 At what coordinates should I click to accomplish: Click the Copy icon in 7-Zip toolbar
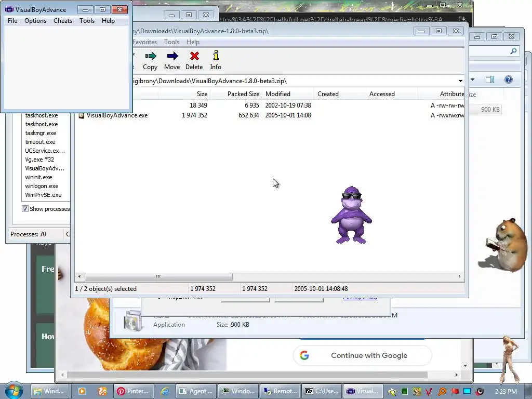click(x=150, y=56)
